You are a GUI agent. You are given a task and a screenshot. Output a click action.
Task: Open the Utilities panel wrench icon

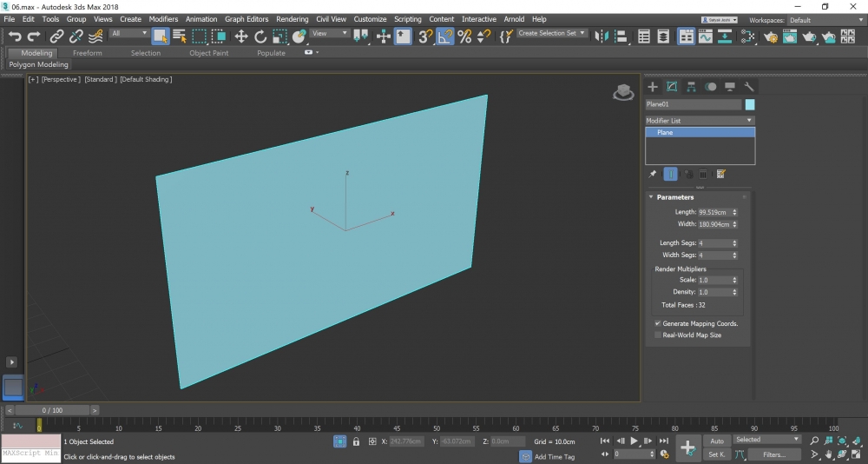[x=748, y=87]
